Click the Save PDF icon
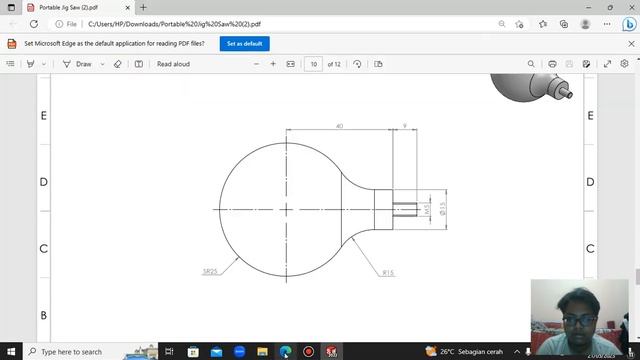Viewport: 640px width, 360px height. click(x=569, y=64)
